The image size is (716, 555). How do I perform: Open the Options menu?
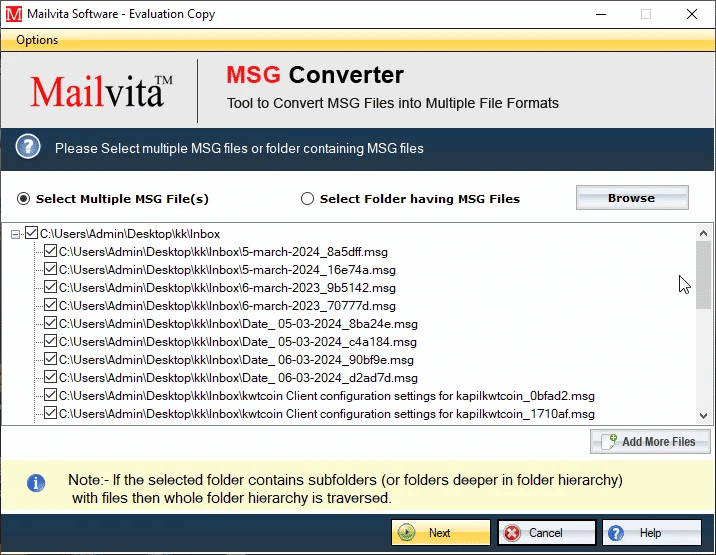pyautogui.click(x=37, y=40)
